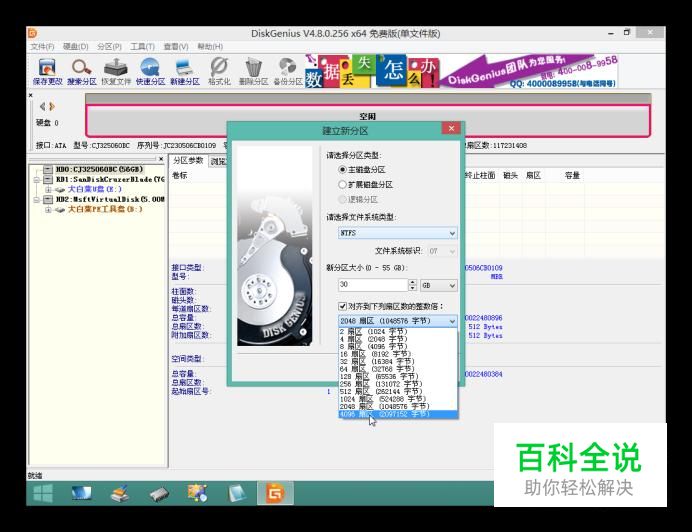Open the 工具(T) menu
Image resolution: width=692 pixels, height=532 pixels.
point(142,47)
